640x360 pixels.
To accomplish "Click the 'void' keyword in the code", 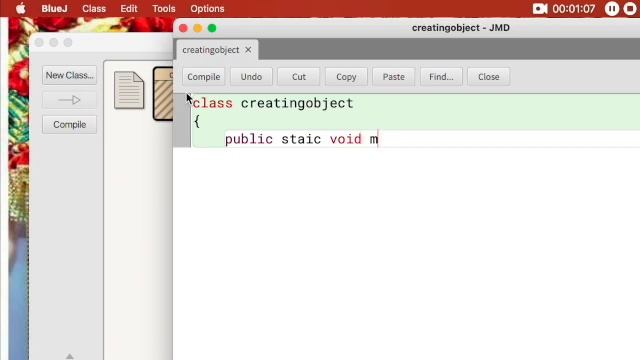I will point(346,139).
